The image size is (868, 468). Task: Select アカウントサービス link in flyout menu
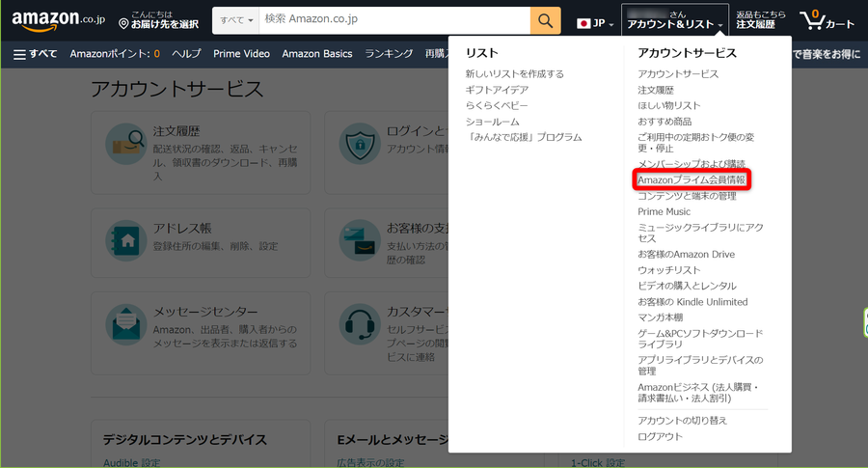[678, 73]
